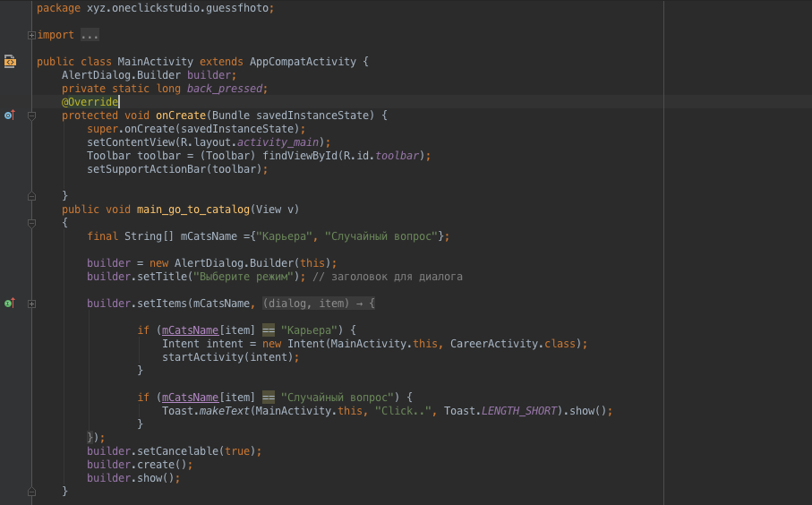
Task: Click the AlertDialog.Builder field type declaration
Action: [121, 75]
